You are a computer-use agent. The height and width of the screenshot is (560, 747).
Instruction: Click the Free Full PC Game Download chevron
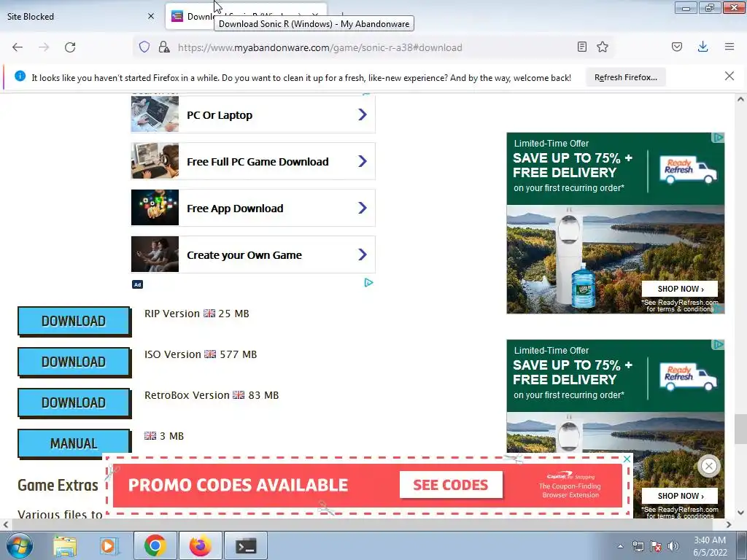363,161
